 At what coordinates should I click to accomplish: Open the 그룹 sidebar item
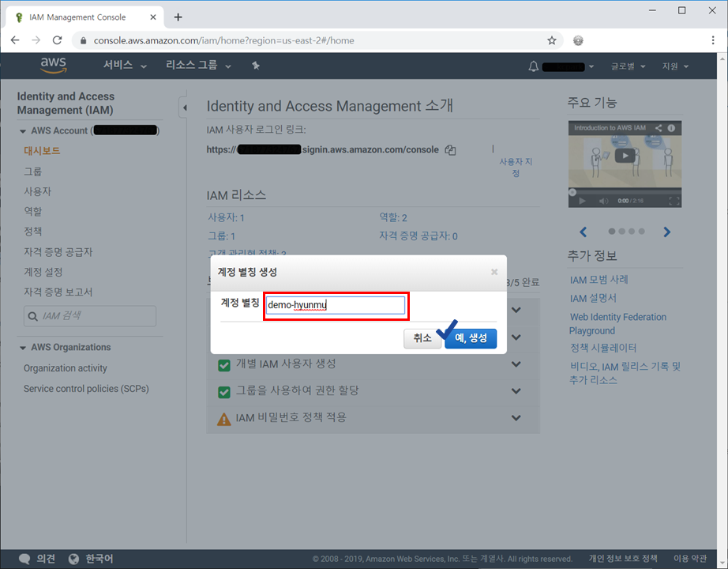[33, 171]
